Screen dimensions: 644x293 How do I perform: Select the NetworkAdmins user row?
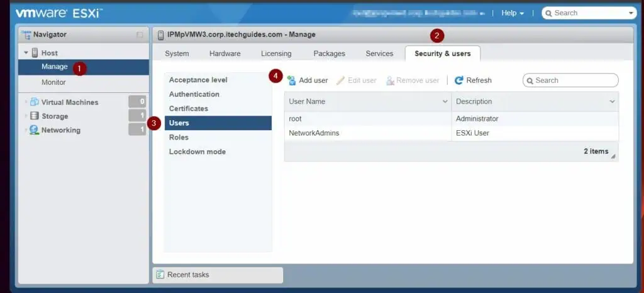pyautogui.click(x=452, y=133)
